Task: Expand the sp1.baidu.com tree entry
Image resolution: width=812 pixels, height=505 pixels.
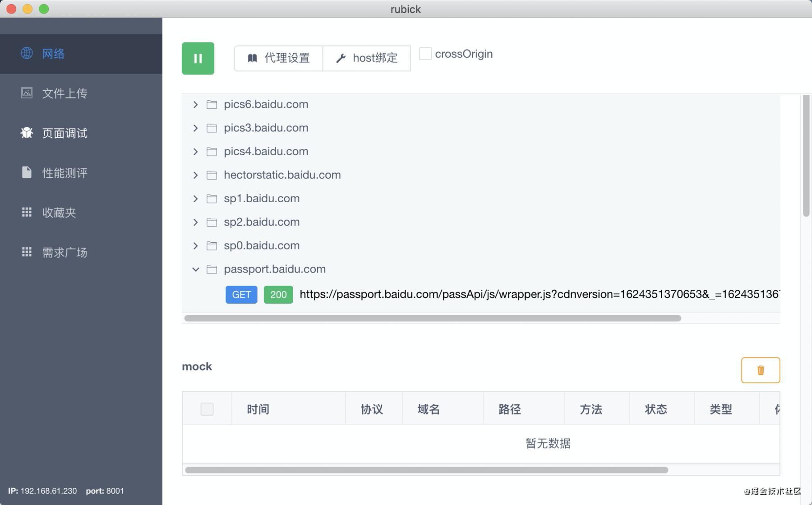Action: (x=195, y=199)
